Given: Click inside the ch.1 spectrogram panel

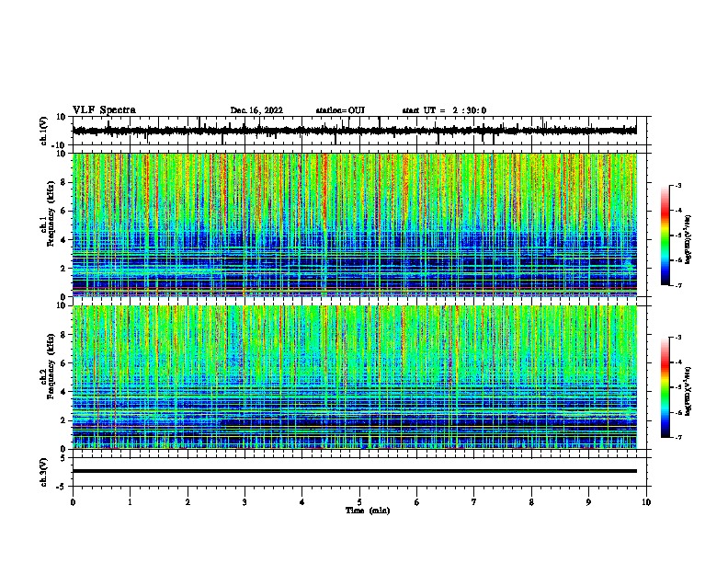Looking at the screenshot, I should point(355,224).
